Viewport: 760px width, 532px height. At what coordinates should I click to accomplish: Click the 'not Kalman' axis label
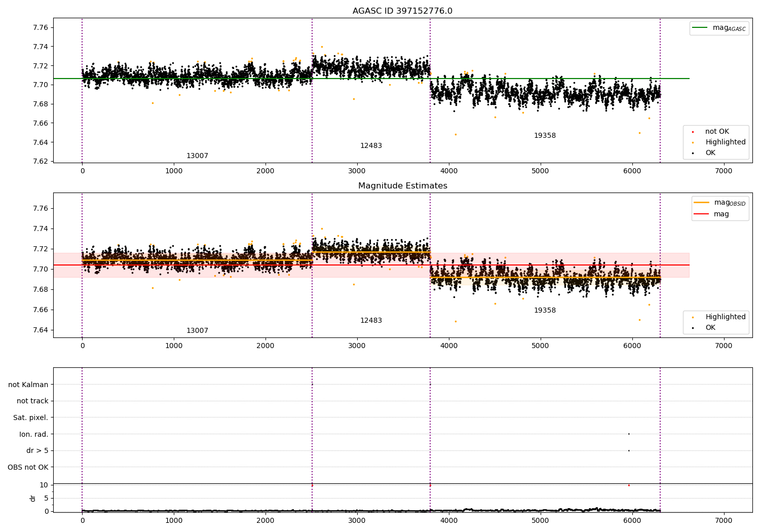coord(28,385)
